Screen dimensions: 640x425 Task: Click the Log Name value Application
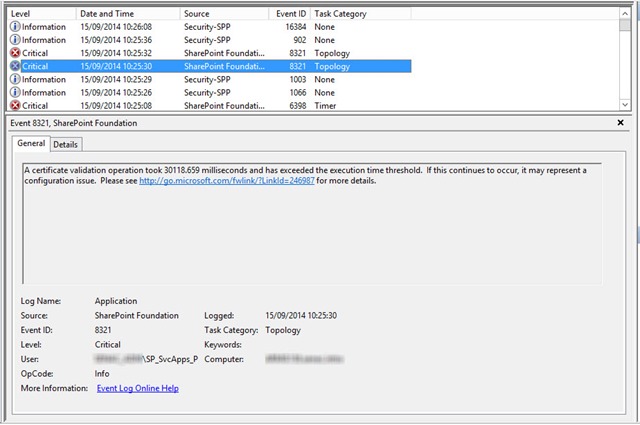pos(116,301)
